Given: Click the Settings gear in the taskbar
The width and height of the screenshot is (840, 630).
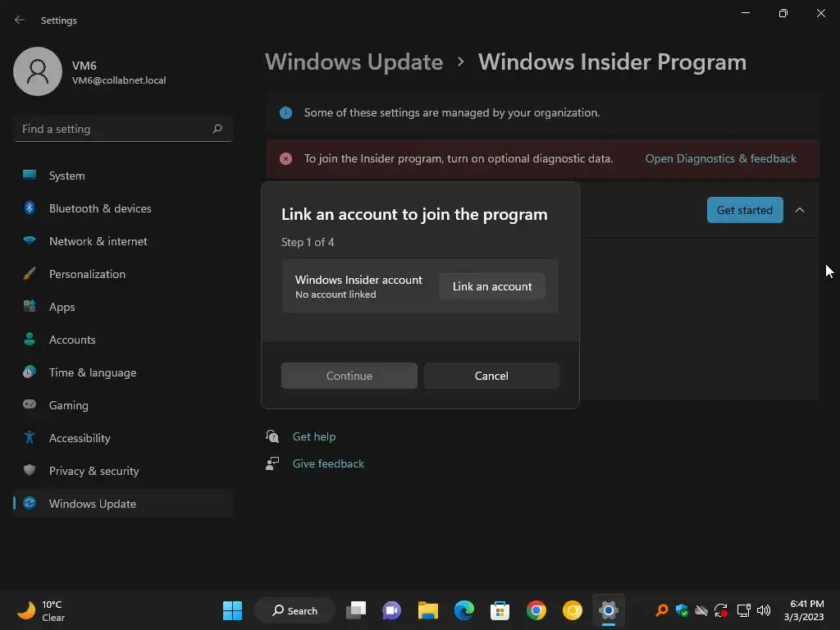Looking at the screenshot, I should 609,610.
